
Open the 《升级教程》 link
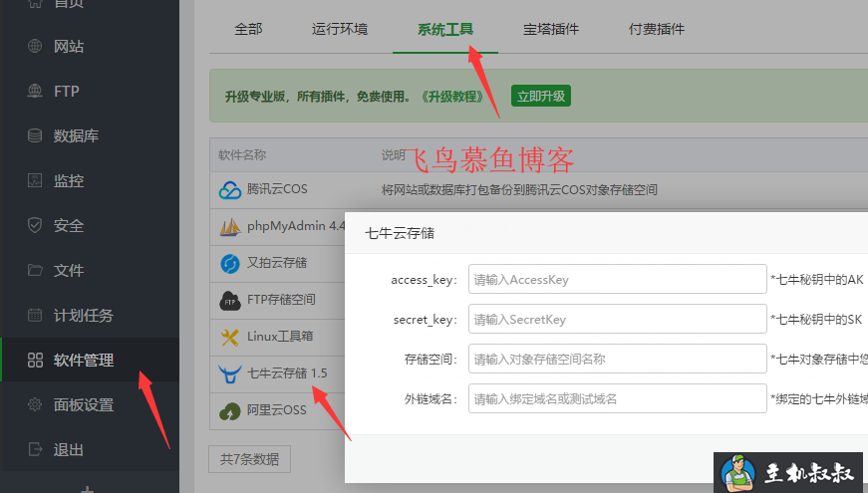tap(452, 97)
